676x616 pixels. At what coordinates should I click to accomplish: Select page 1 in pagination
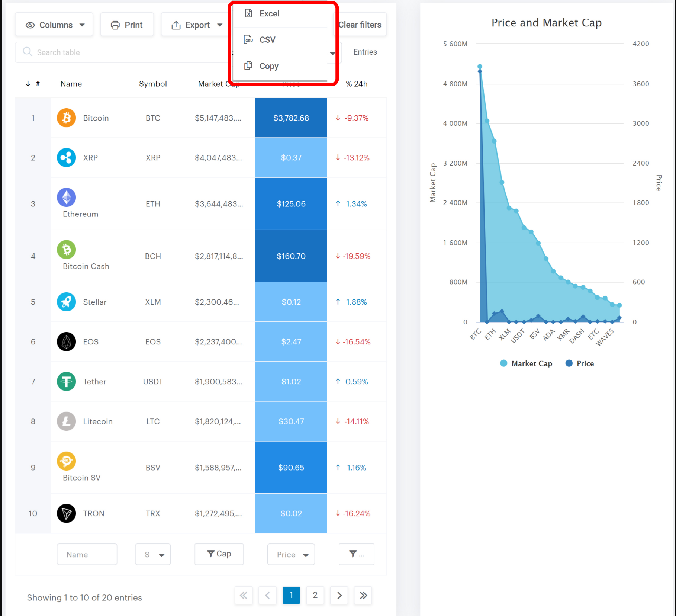[291, 595]
